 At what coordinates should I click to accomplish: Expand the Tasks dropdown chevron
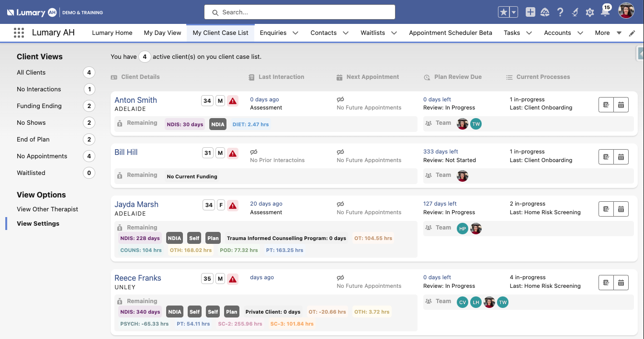click(529, 33)
